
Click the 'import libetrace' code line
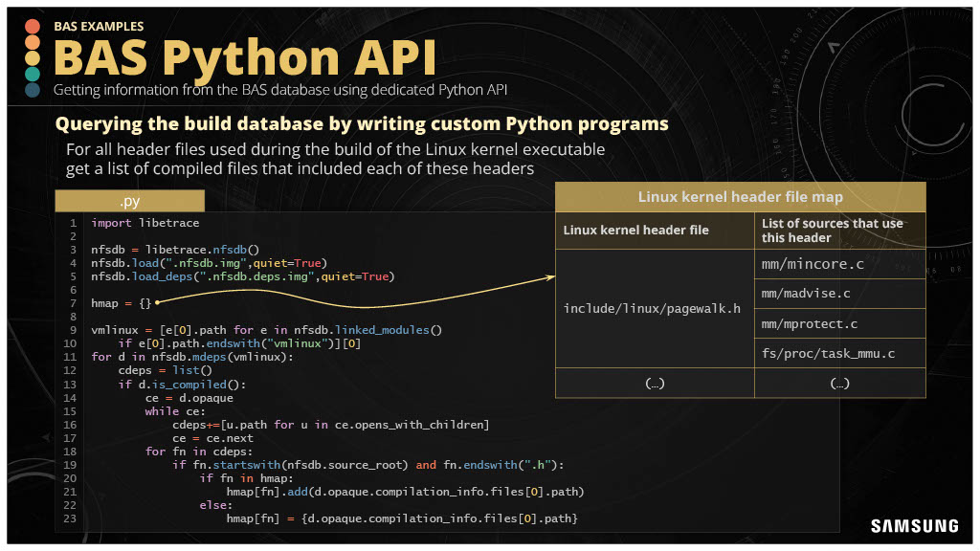(145, 222)
